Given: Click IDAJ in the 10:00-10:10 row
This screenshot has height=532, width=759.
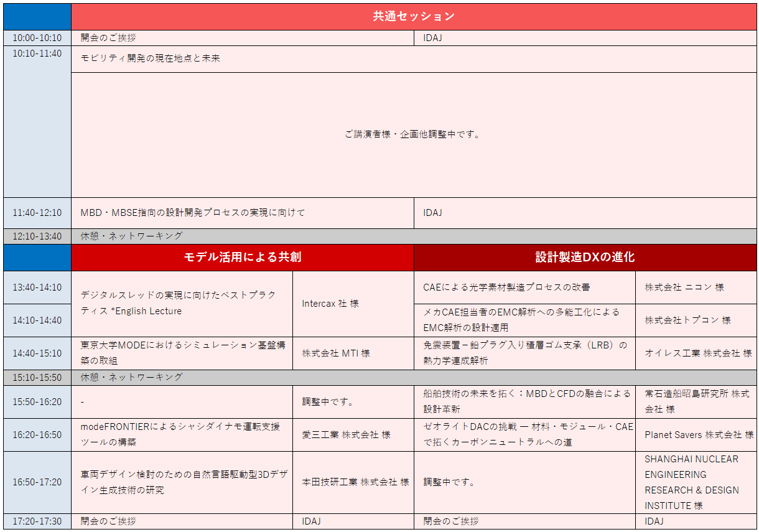Looking at the screenshot, I should (x=585, y=38).
